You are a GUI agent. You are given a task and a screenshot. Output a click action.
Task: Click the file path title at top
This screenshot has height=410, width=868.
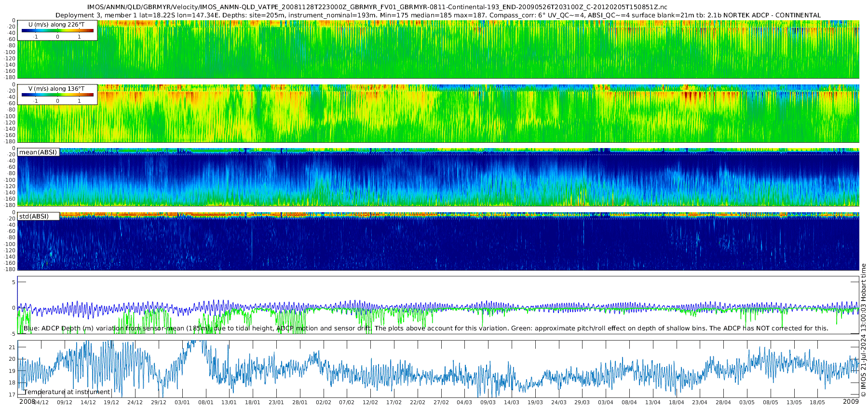tap(377, 7)
